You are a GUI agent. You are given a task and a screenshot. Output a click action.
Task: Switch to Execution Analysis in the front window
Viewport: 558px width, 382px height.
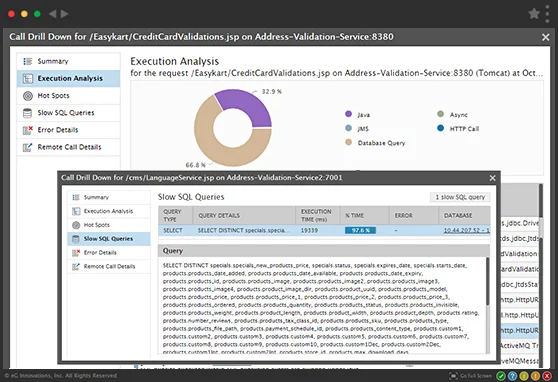[109, 211]
